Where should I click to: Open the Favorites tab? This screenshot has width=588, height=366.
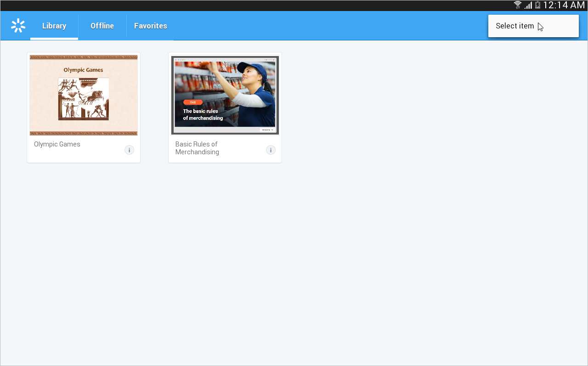[150, 26]
